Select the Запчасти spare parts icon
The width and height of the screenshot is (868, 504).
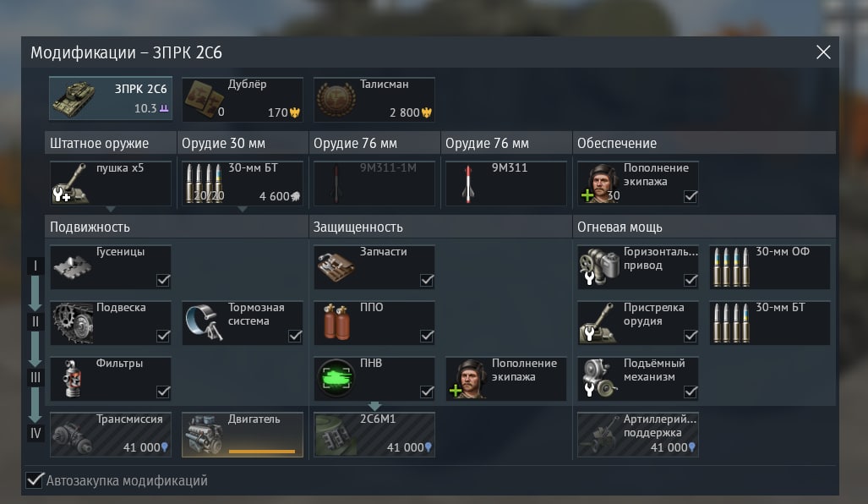pyautogui.click(x=336, y=267)
